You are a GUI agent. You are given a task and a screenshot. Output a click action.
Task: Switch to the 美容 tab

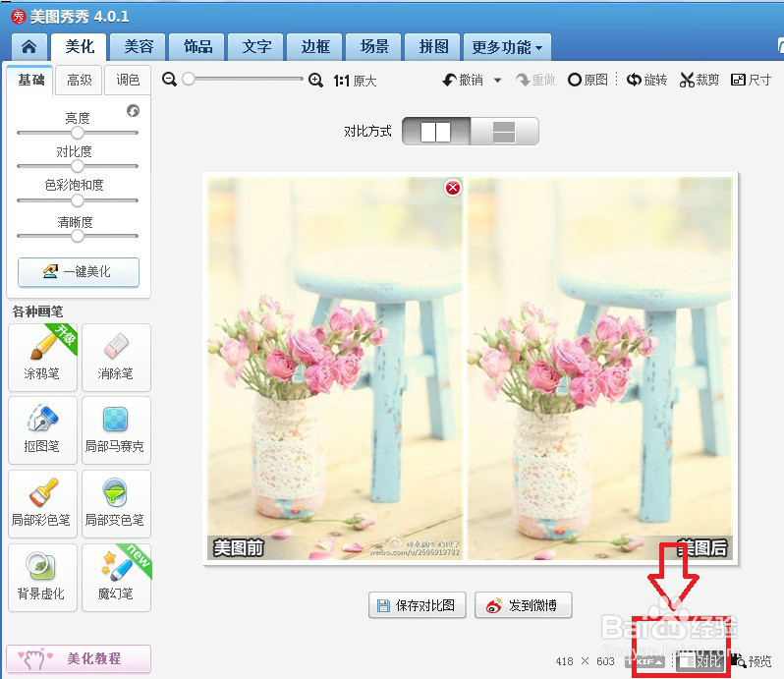click(x=139, y=47)
